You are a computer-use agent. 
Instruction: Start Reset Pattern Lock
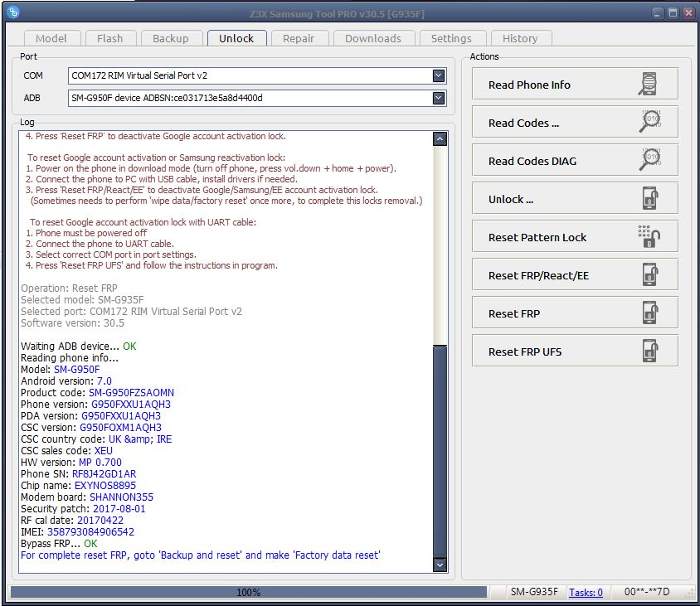point(575,236)
